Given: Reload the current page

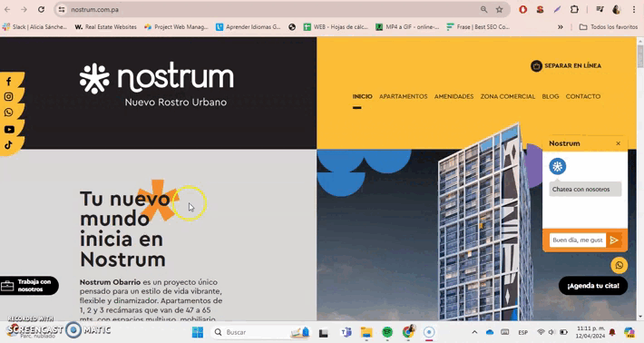Looking at the screenshot, I should pos(41,9).
